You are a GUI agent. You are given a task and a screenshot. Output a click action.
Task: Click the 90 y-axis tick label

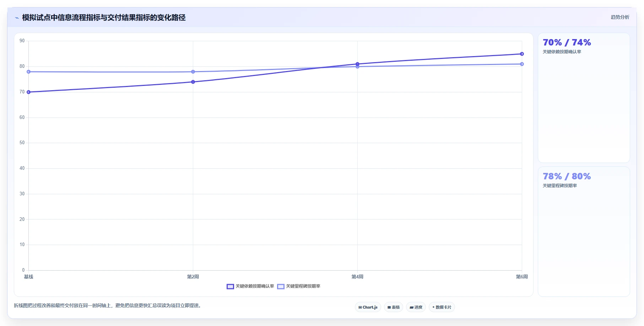point(22,41)
